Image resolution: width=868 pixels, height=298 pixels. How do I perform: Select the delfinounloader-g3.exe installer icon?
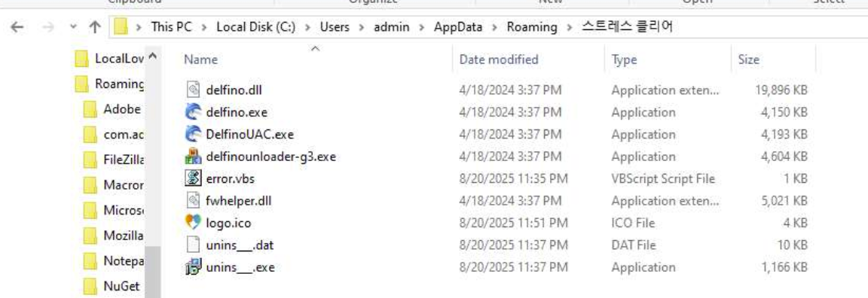193,157
